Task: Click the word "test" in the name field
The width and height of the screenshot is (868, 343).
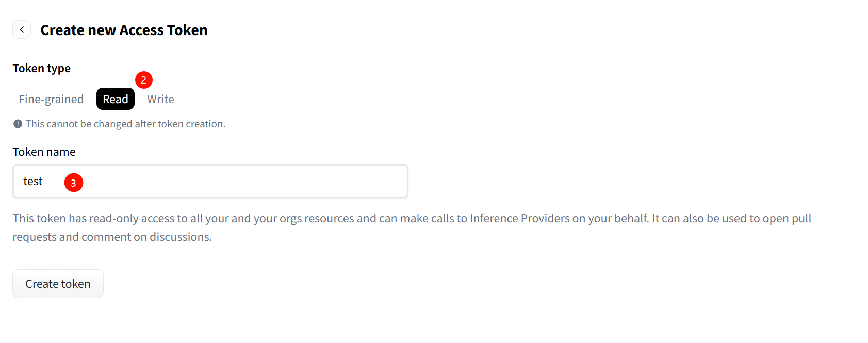Action: click(33, 182)
